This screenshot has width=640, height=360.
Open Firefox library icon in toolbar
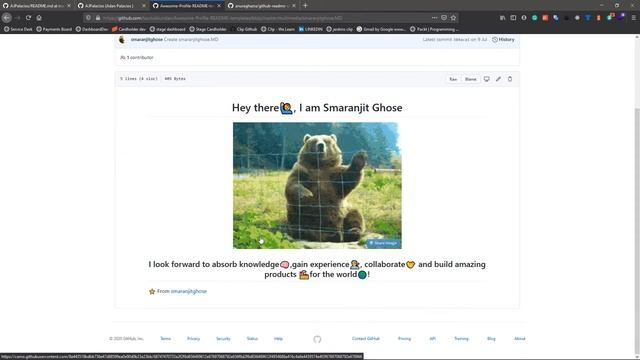tap(502, 18)
